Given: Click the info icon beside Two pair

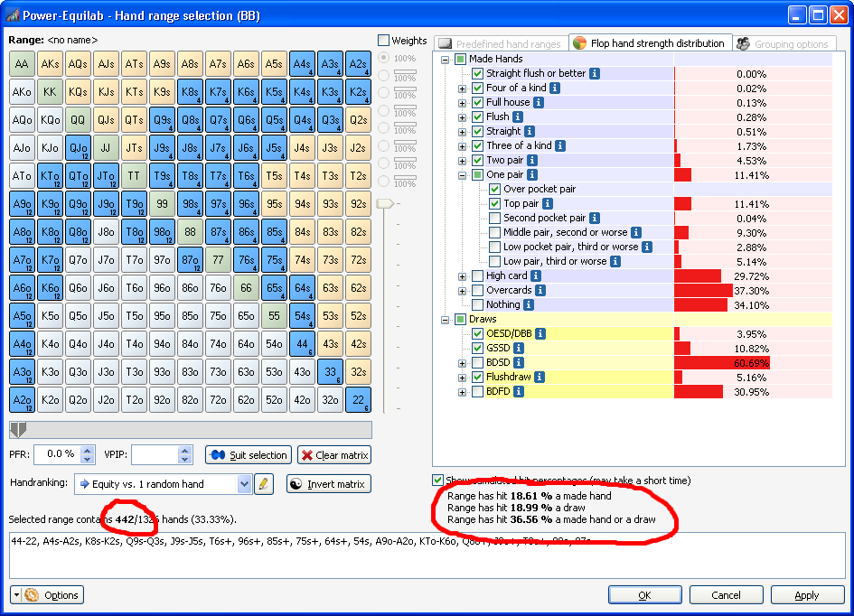Looking at the screenshot, I should 532,160.
